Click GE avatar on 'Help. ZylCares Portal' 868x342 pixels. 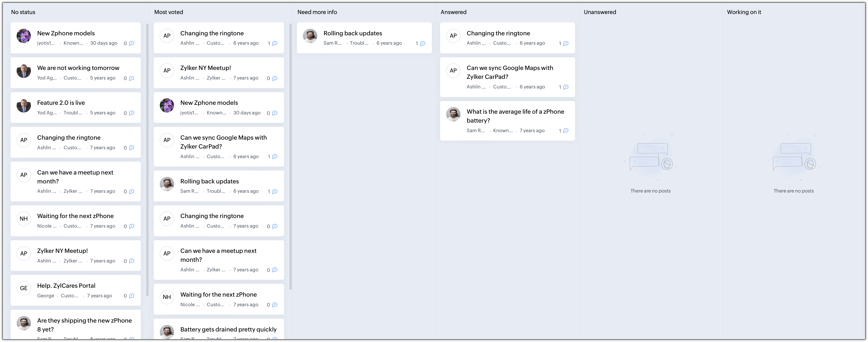click(x=24, y=288)
